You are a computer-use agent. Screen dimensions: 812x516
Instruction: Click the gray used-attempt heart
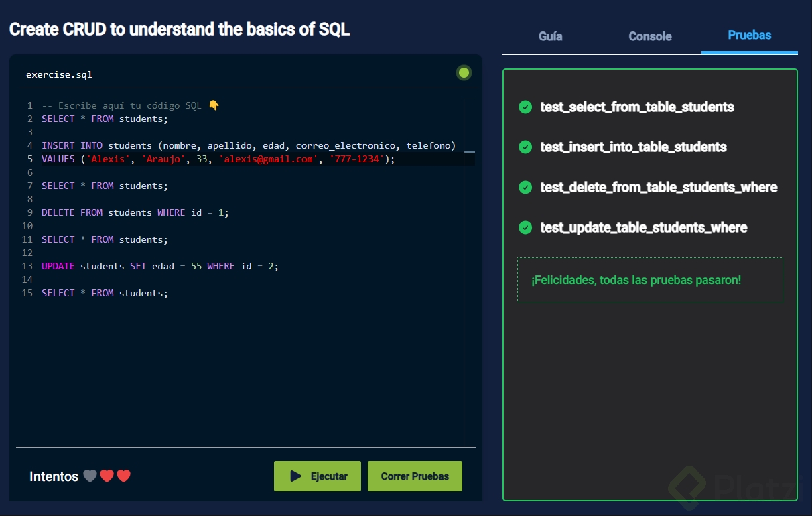[90, 476]
